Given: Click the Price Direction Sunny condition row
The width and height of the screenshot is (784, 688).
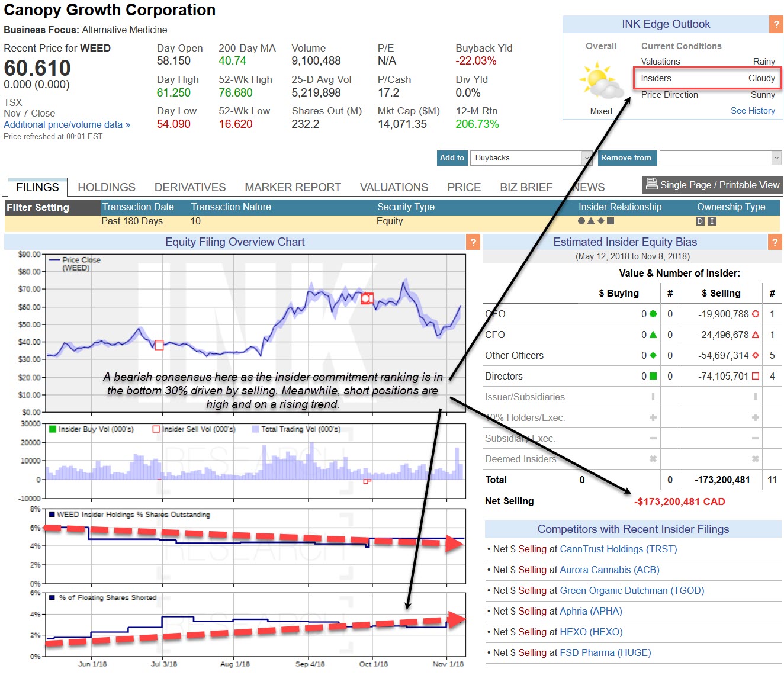Looking at the screenshot, I should tap(708, 95).
